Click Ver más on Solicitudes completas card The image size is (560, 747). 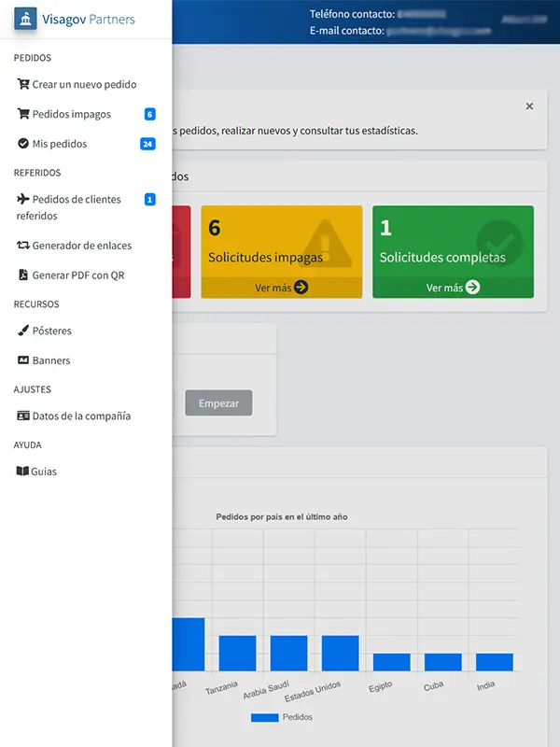444,288
